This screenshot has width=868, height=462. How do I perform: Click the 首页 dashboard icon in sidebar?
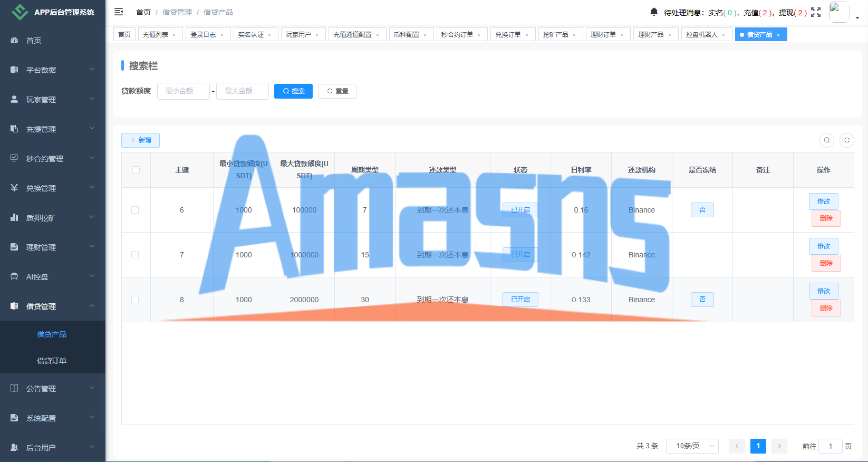pos(14,40)
